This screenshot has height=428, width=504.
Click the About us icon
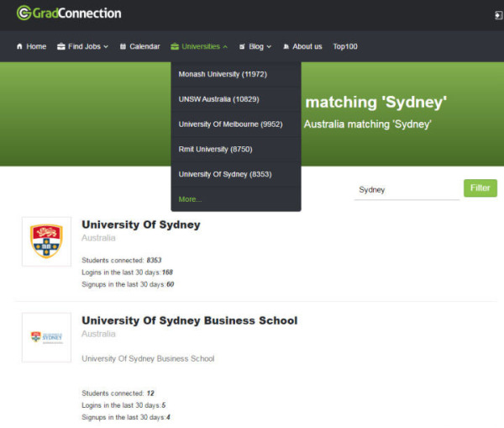click(286, 46)
